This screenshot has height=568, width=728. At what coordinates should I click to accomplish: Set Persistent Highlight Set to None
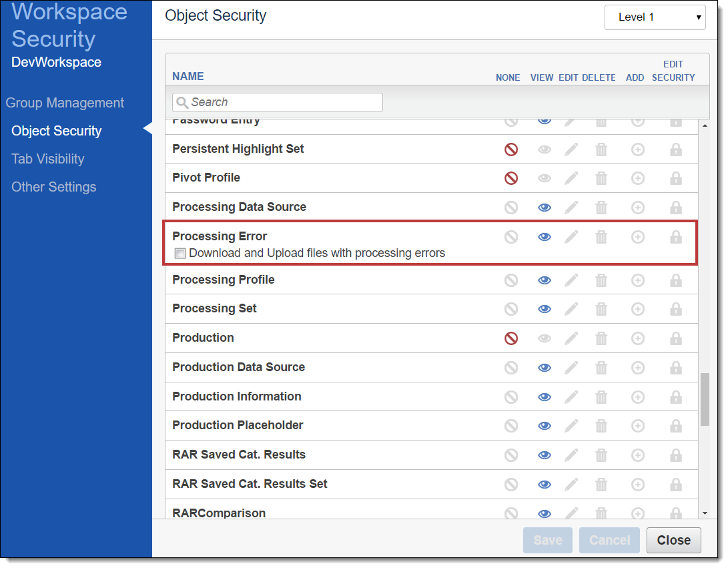pos(511,150)
